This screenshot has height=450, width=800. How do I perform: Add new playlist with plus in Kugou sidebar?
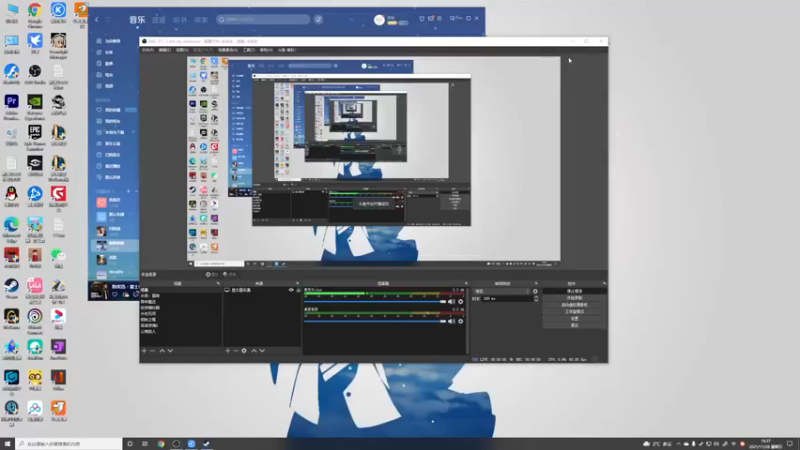129,191
